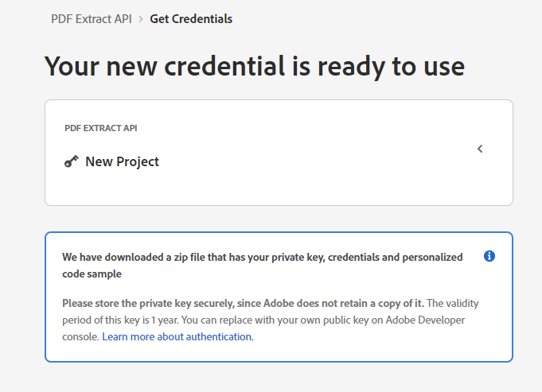Screen dimensions: 542x392
Task: Click the blue info icon in notice
Action: coord(489,256)
